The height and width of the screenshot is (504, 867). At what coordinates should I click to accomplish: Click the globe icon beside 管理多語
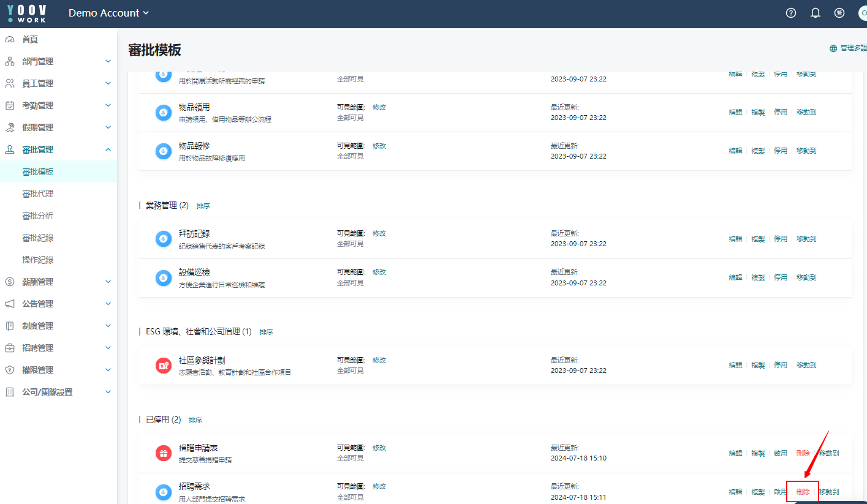click(x=833, y=48)
